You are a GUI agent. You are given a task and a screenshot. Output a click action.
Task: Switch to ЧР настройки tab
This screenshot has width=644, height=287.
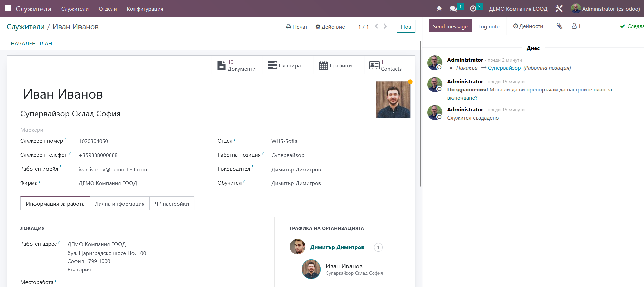pyautogui.click(x=172, y=204)
